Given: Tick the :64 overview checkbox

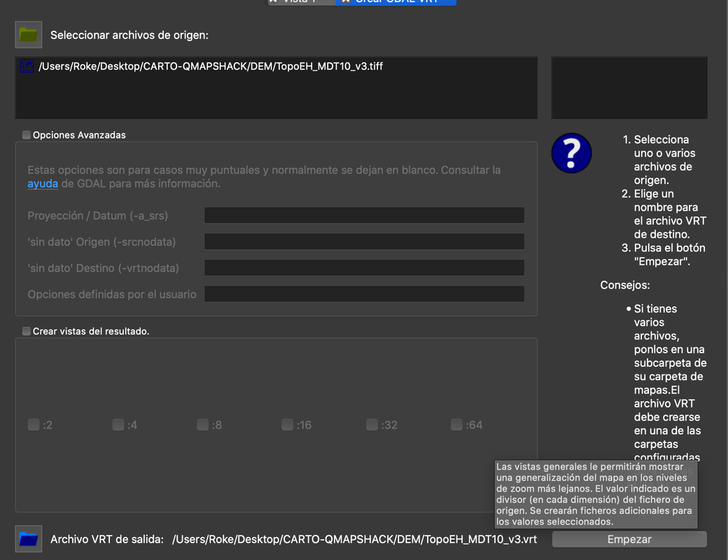Looking at the screenshot, I should 456,425.
